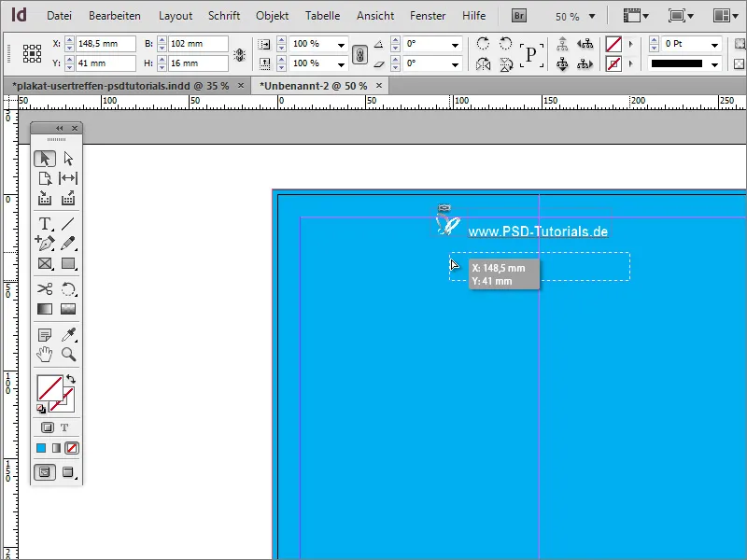
Task: Select the Pen tool
Action: click(45, 244)
